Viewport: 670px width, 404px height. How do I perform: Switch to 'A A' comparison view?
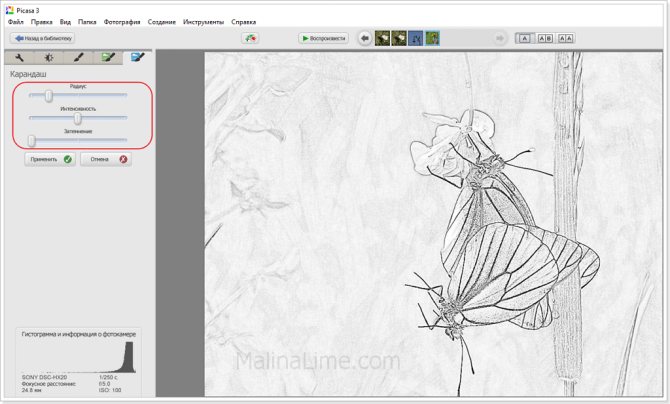click(565, 38)
